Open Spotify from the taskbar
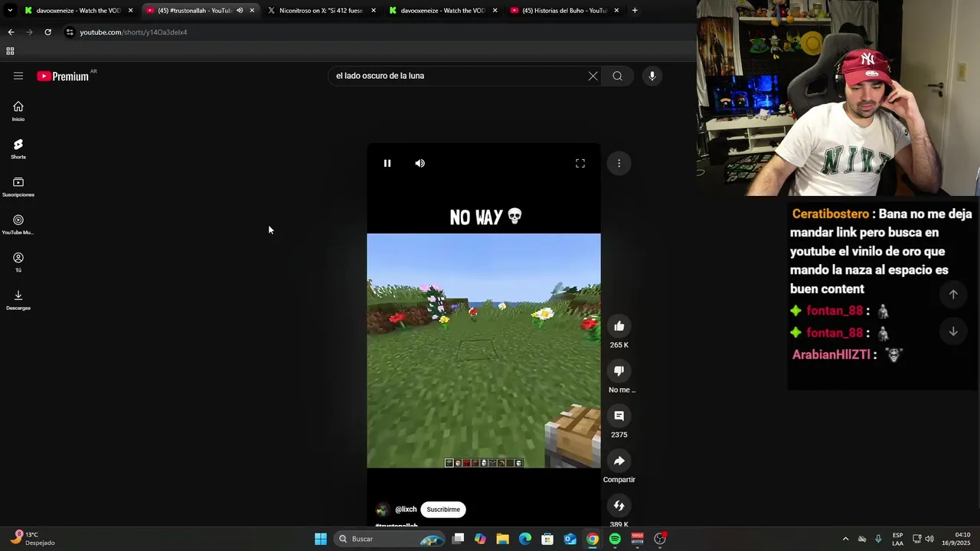 (615, 539)
